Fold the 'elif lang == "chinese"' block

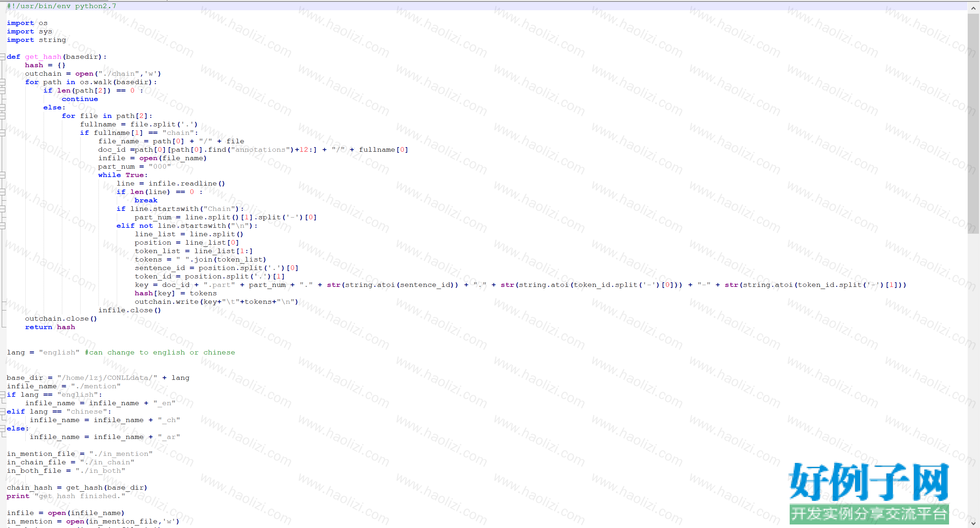pyautogui.click(x=3, y=411)
